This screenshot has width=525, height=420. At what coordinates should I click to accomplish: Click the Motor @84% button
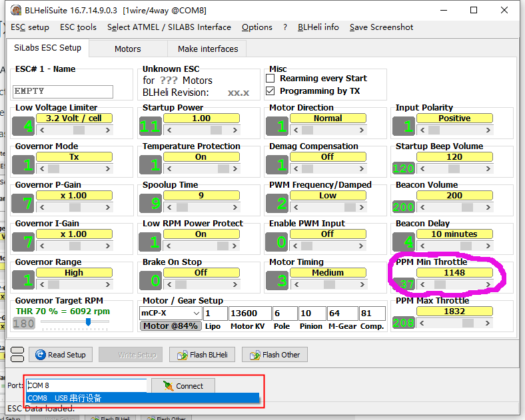point(171,325)
